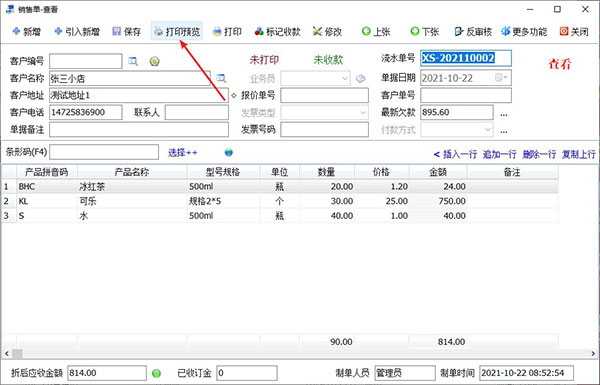Image resolution: width=600 pixels, height=385 pixels.
Task: Click the 已收订金 input field
Action: (247, 373)
